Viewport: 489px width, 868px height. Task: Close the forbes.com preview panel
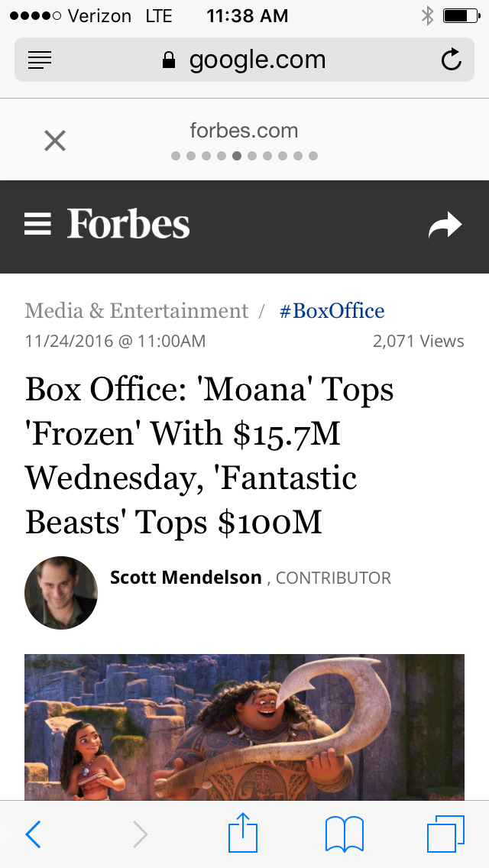click(55, 141)
